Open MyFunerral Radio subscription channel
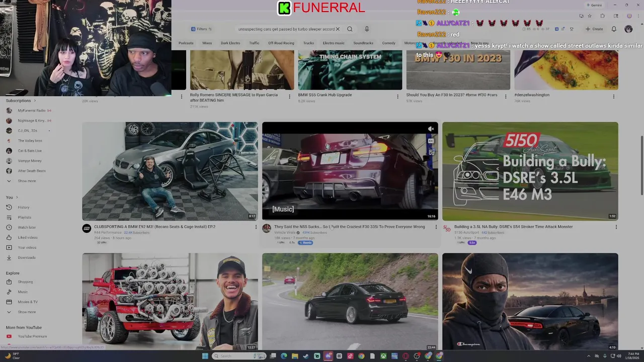Screen dimensions: 644x362 point(31,111)
